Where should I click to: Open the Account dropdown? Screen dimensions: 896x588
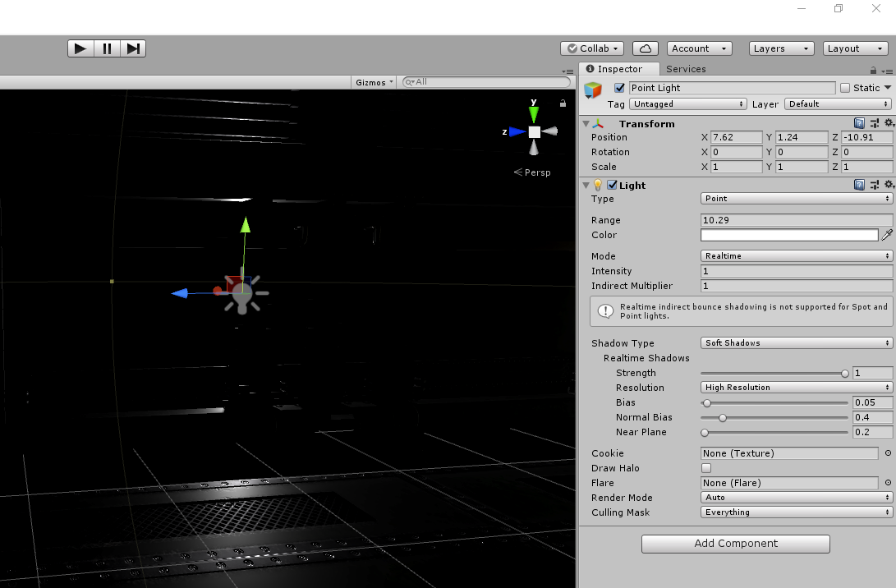(700, 48)
